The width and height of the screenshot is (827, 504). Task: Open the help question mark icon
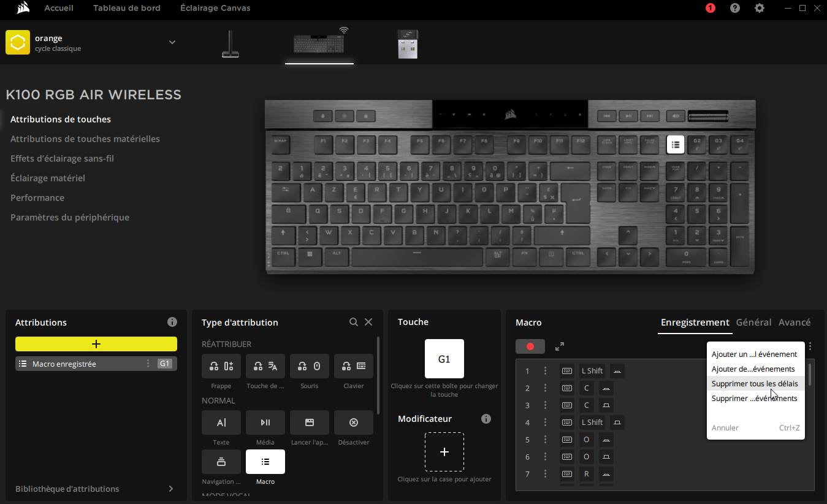click(x=735, y=8)
